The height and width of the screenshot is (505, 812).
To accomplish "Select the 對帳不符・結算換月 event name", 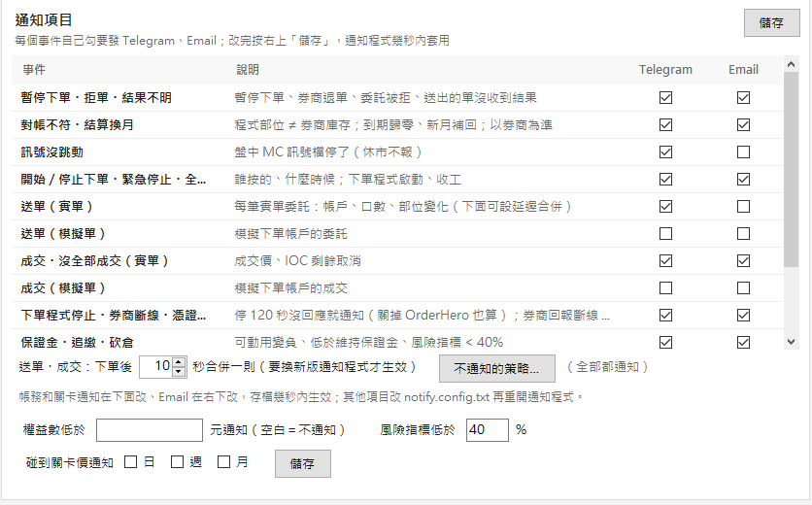I will 77,125.
